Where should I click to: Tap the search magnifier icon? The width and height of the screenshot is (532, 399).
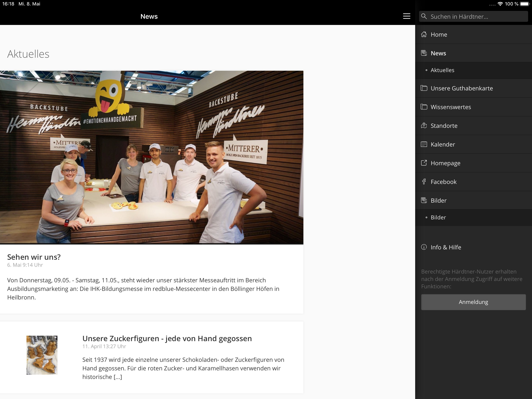click(x=424, y=16)
